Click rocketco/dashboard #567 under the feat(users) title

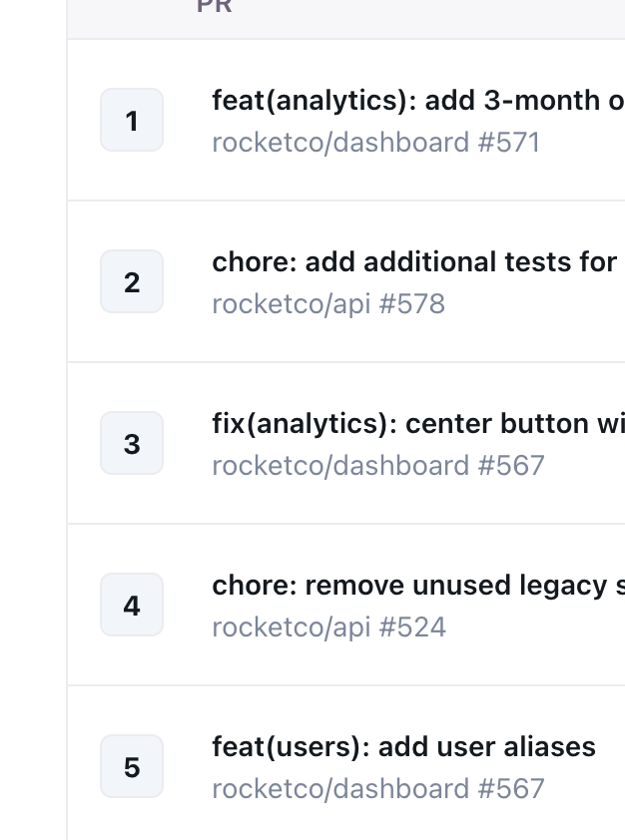click(x=378, y=789)
